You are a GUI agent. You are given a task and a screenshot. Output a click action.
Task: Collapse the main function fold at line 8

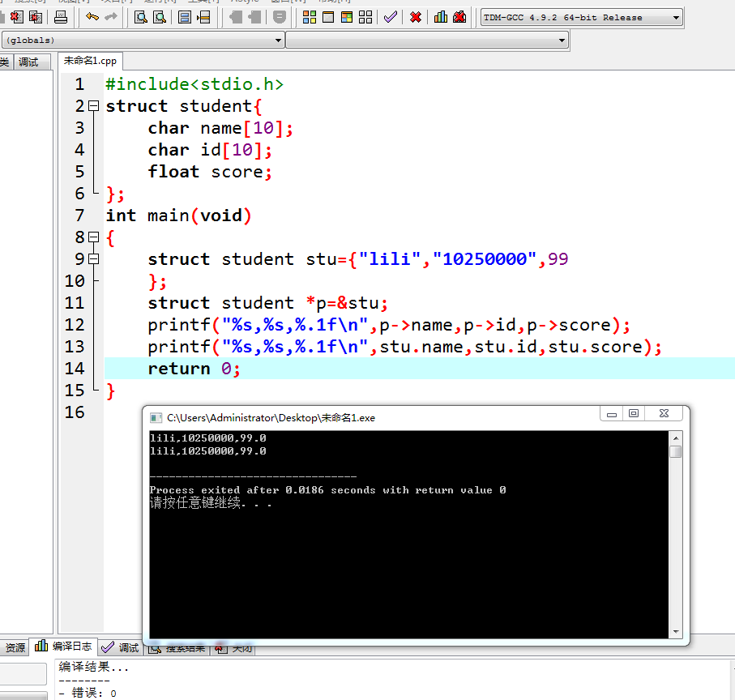click(x=94, y=237)
